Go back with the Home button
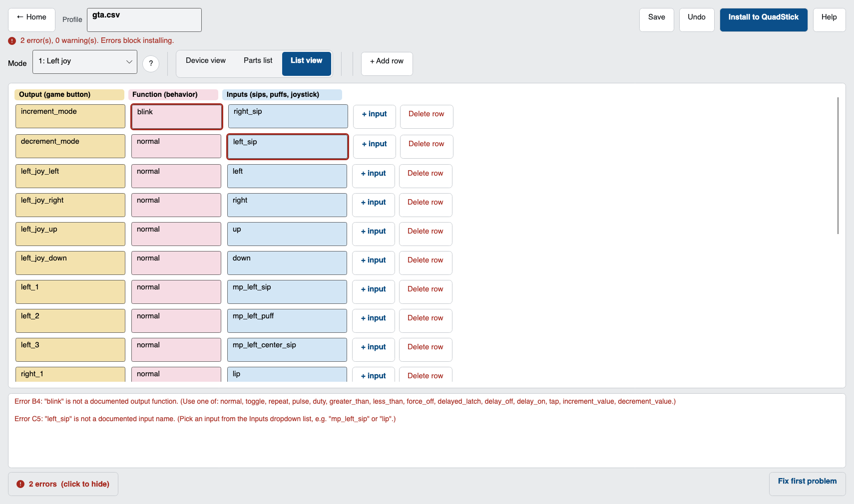This screenshot has width=854, height=504. pyautogui.click(x=31, y=19)
